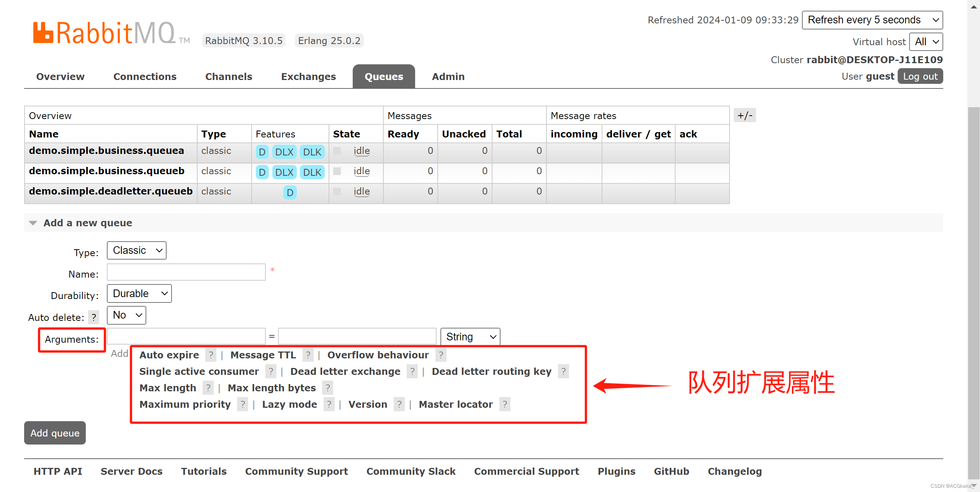Click the DLX feature badge on demo.simple.business.queuea
The height and width of the screenshot is (492, 980).
284,152
